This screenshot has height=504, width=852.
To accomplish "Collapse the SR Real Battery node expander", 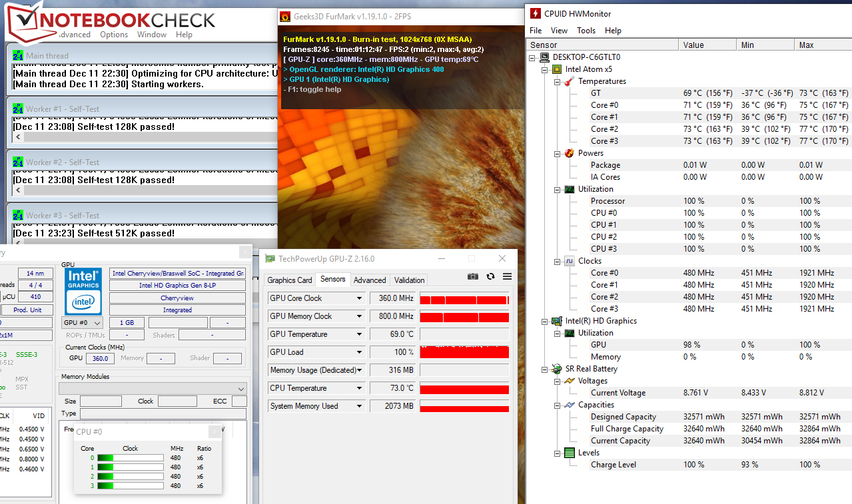I will click(x=545, y=369).
